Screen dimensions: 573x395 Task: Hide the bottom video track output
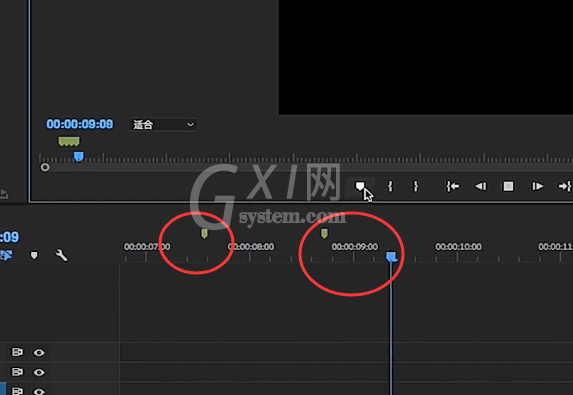pos(39,391)
